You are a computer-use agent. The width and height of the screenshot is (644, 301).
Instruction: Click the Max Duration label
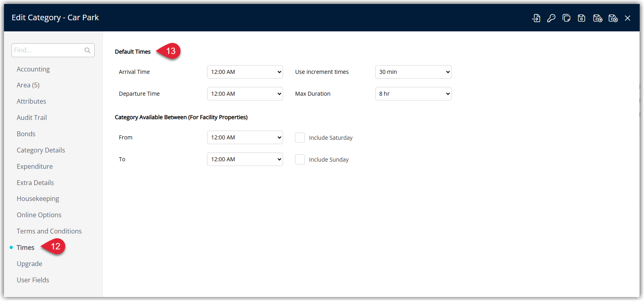[313, 94]
